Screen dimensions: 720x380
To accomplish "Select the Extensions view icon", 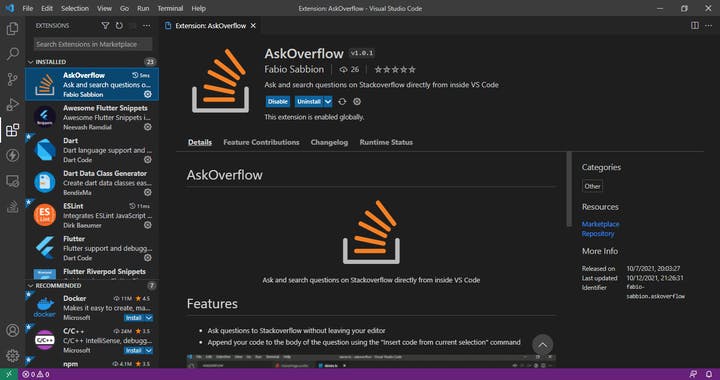I will pos(12,130).
